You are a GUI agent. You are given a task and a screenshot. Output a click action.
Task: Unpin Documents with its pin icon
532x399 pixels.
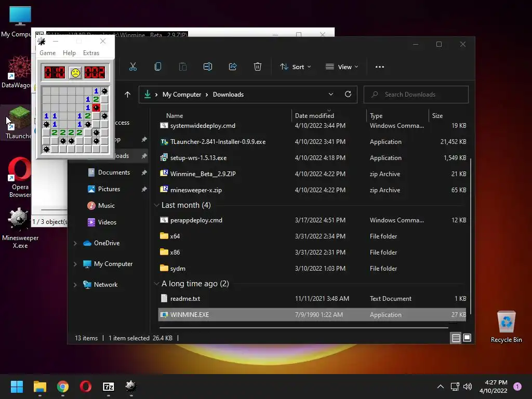(x=144, y=172)
